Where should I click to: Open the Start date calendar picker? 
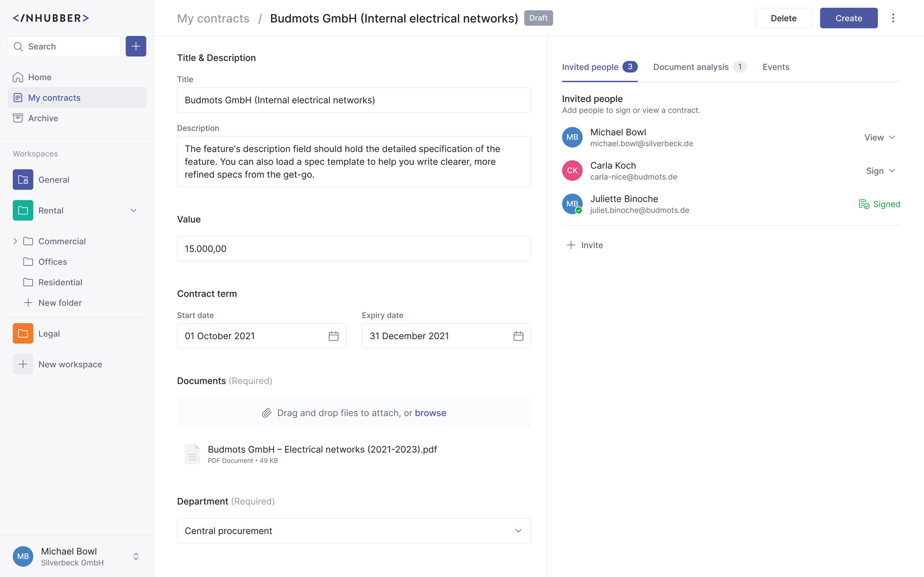(333, 336)
